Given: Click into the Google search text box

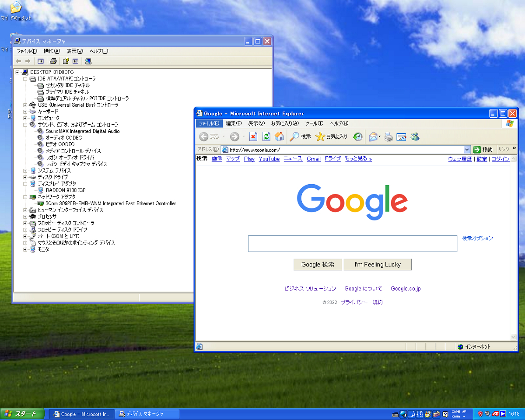Looking at the screenshot, I should click(x=352, y=244).
